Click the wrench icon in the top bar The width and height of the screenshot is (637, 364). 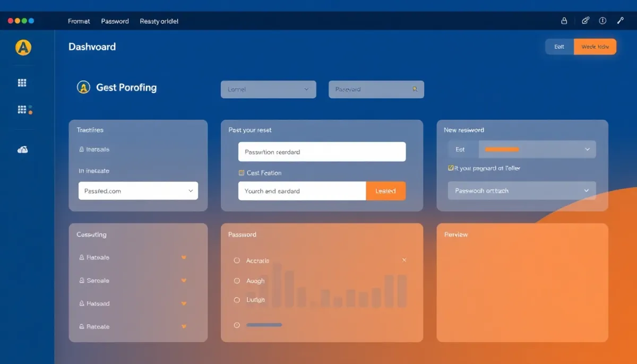pos(620,21)
